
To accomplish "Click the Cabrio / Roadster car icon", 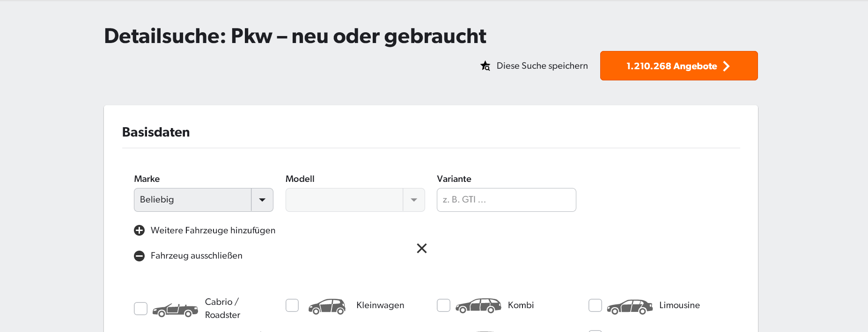I will (x=175, y=309).
